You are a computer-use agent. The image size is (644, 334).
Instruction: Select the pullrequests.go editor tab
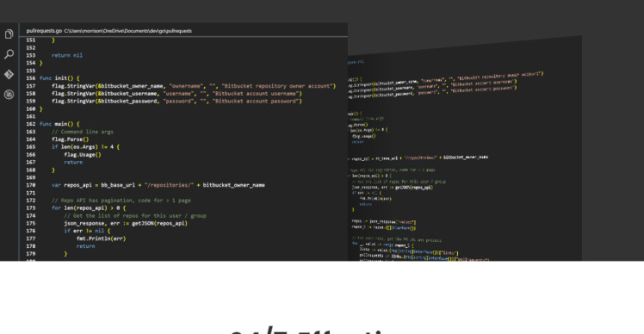44,31
